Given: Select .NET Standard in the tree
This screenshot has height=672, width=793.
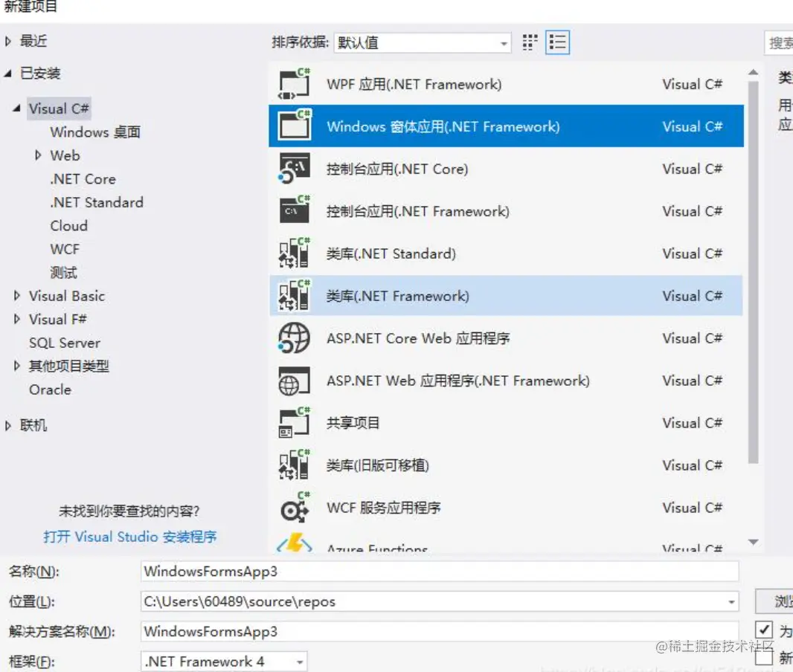Looking at the screenshot, I should pyautogui.click(x=97, y=202).
